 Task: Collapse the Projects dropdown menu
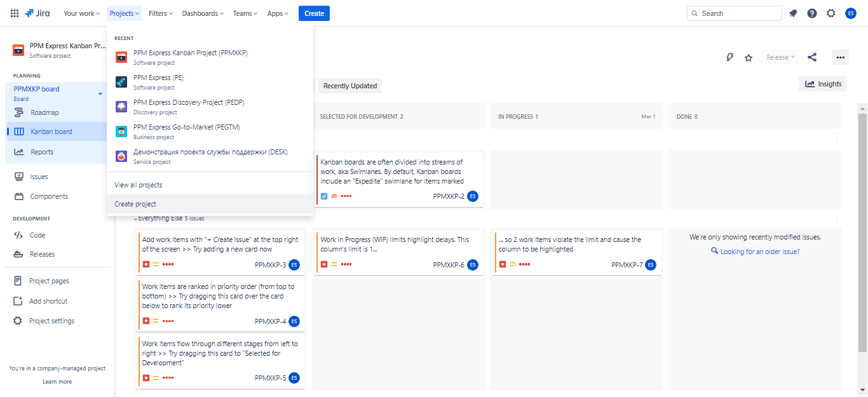(x=125, y=13)
